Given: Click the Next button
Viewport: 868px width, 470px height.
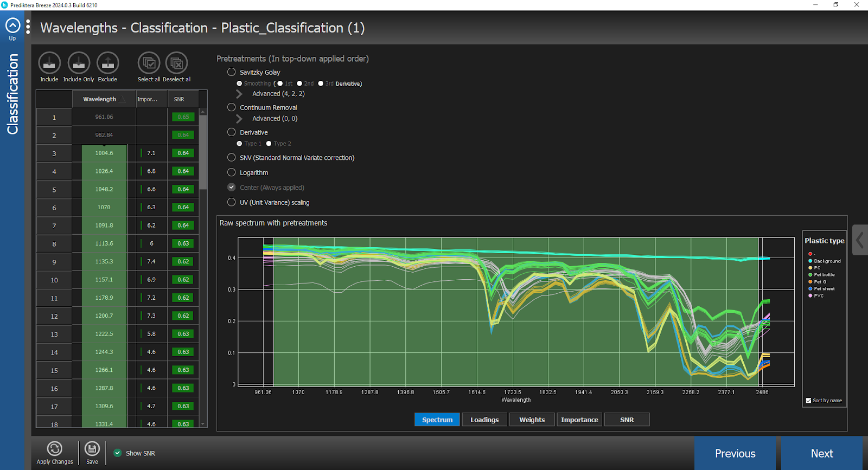Looking at the screenshot, I should pyautogui.click(x=821, y=453).
